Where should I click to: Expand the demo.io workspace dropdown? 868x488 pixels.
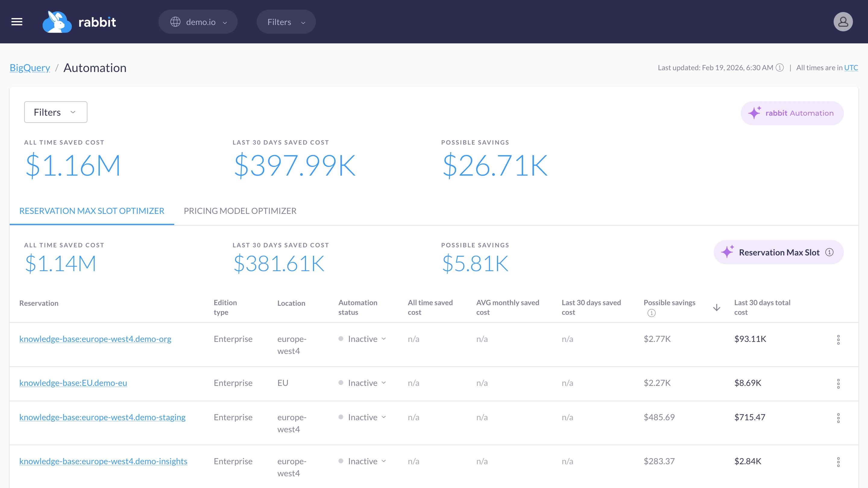click(x=198, y=22)
